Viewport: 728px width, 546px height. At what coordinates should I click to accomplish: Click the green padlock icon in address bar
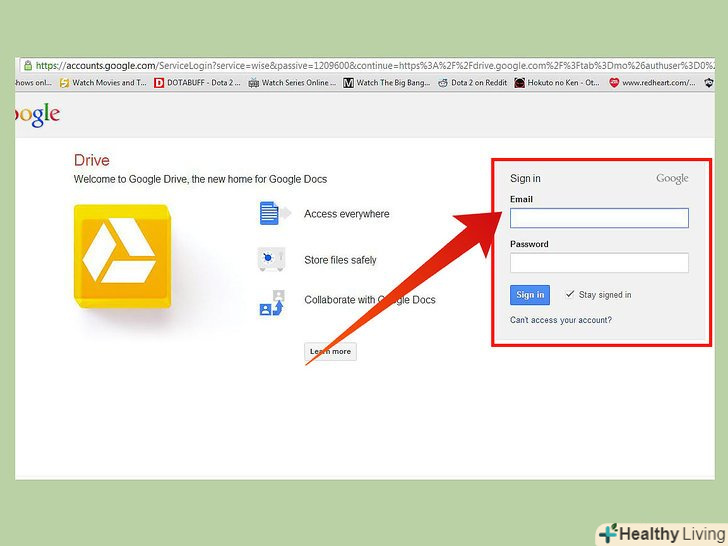(28, 65)
